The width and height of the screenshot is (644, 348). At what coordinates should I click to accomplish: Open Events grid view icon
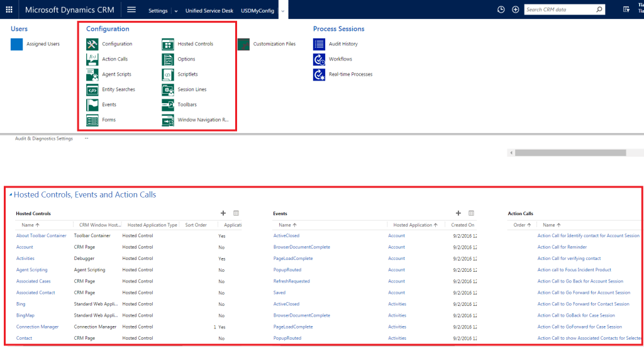click(471, 213)
